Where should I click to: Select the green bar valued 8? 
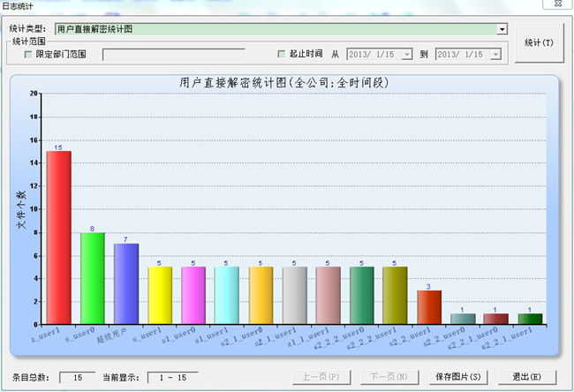(93, 277)
